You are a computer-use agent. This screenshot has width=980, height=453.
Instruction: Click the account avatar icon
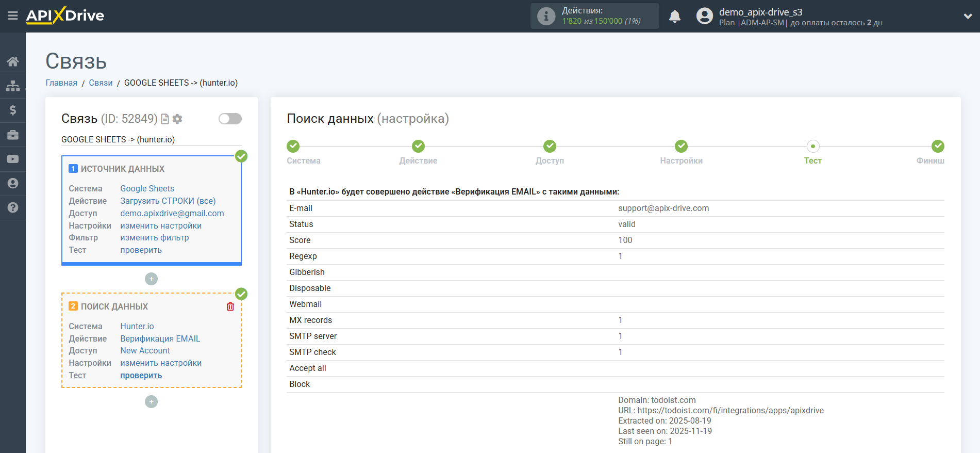tap(705, 16)
